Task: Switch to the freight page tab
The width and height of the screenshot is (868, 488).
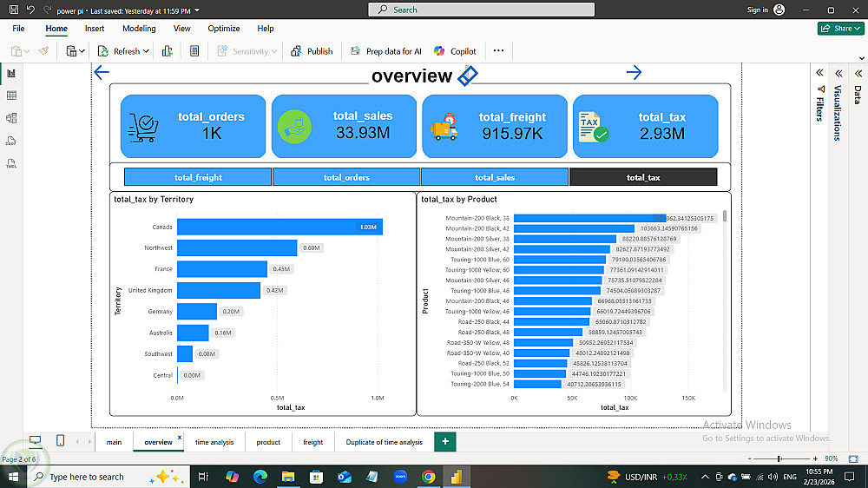Action: click(x=313, y=442)
